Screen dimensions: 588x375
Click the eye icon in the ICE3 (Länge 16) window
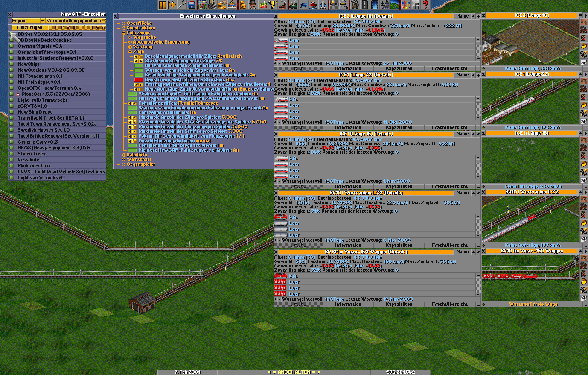584,22
